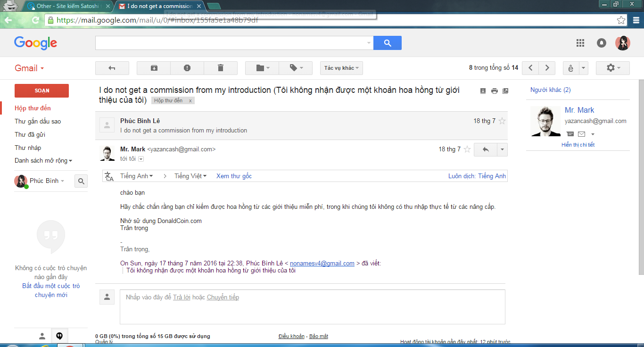
Task: Open the "Hộp thư đến" sidebar folder
Action: tap(33, 108)
